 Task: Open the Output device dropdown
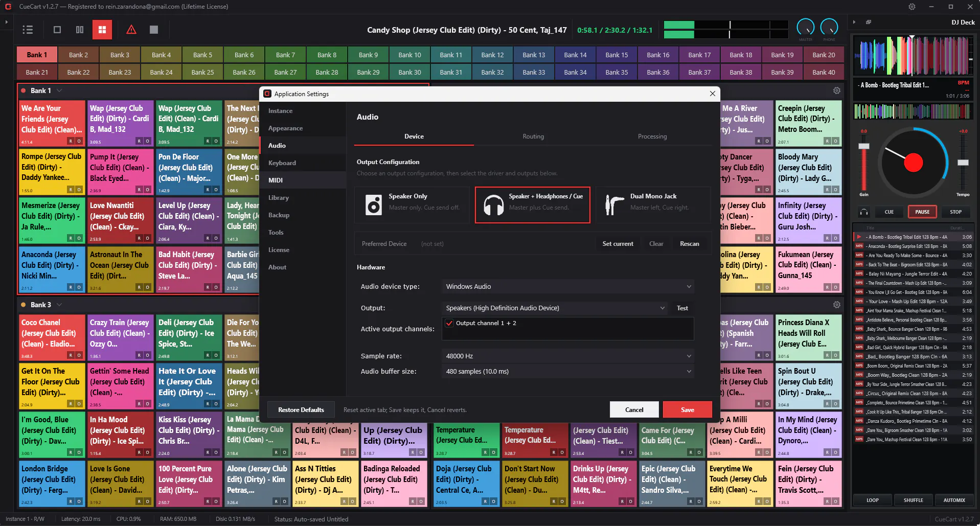click(x=555, y=308)
